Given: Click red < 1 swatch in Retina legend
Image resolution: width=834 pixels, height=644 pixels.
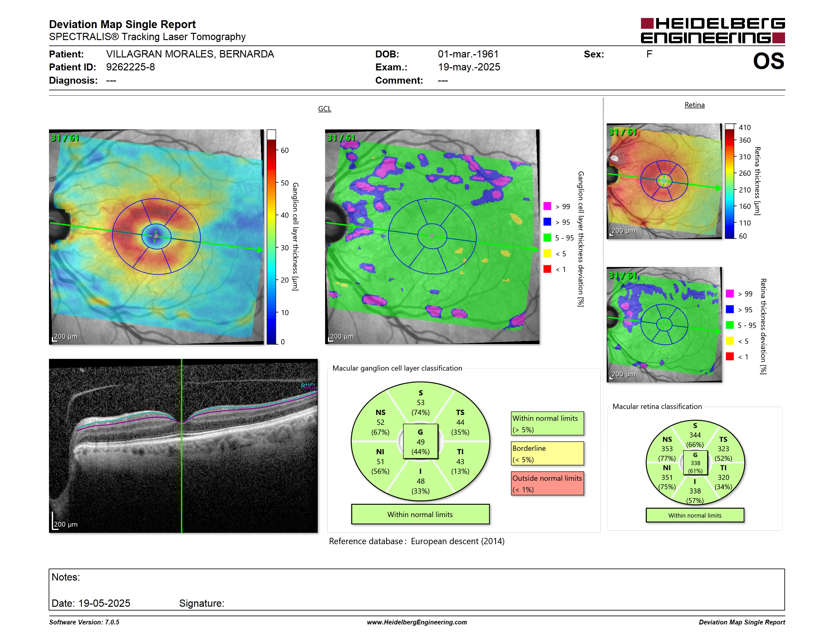Looking at the screenshot, I should coord(730,356).
